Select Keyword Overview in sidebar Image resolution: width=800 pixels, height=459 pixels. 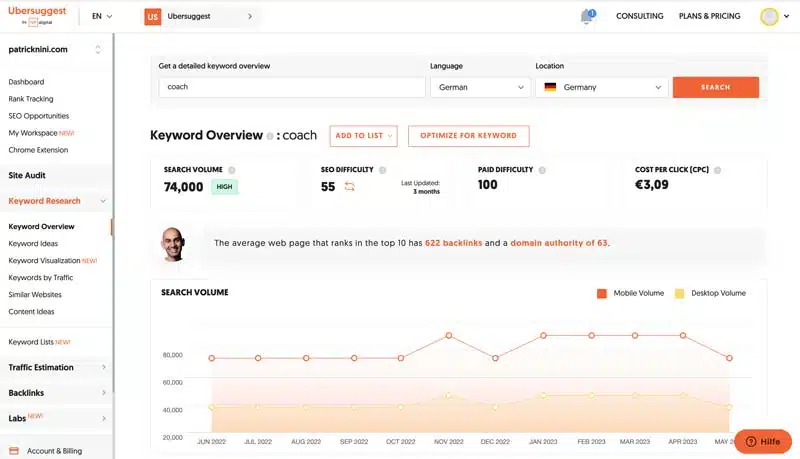coord(41,226)
